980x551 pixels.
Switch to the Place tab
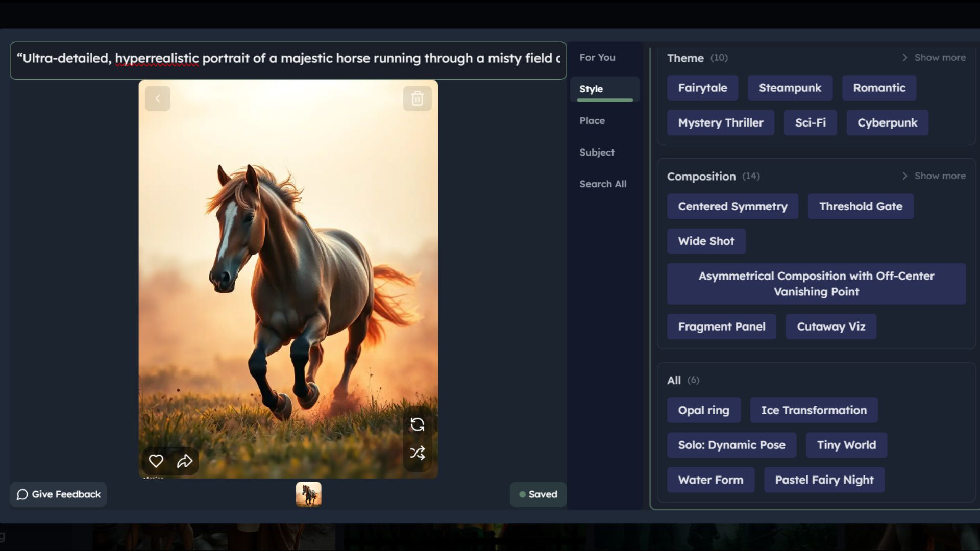[x=592, y=121]
